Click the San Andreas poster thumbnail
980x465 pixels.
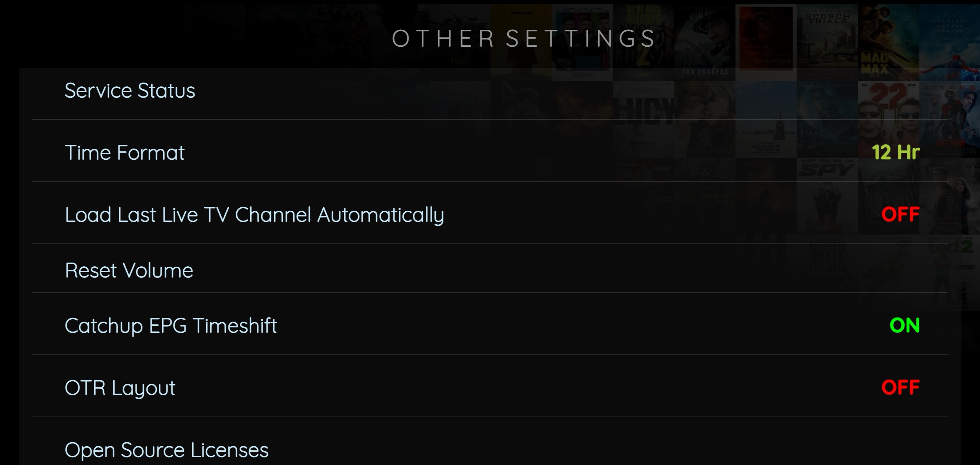[x=704, y=42]
